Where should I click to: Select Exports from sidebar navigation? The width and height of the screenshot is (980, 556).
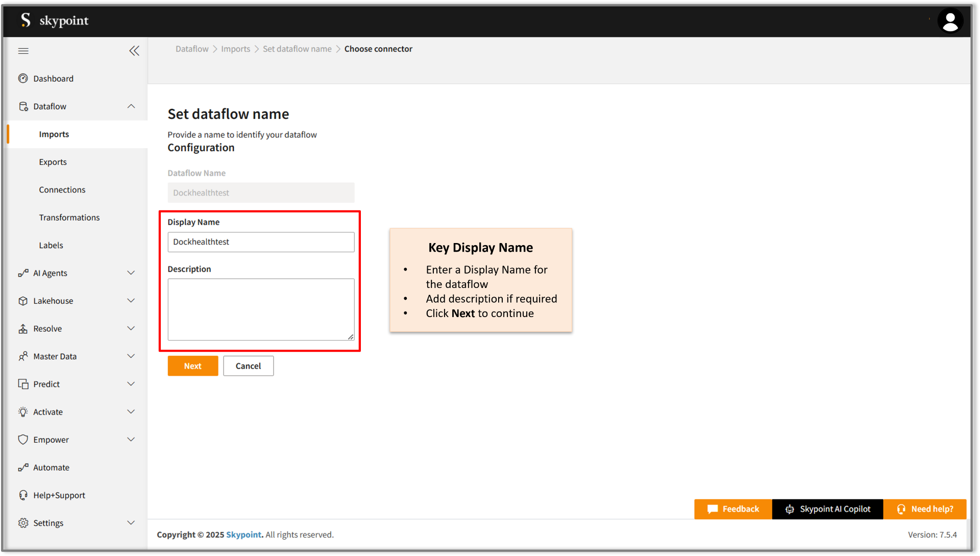pyautogui.click(x=54, y=161)
